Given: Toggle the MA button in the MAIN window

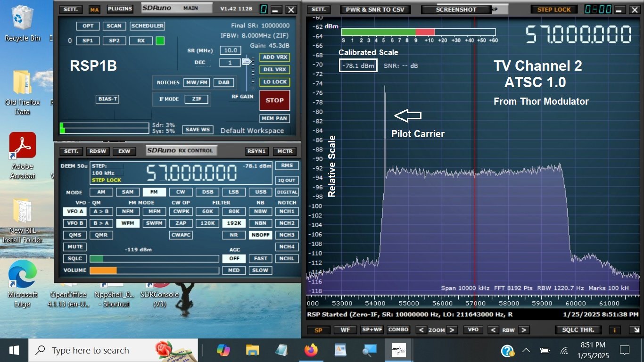Looking at the screenshot, I should click(95, 9).
